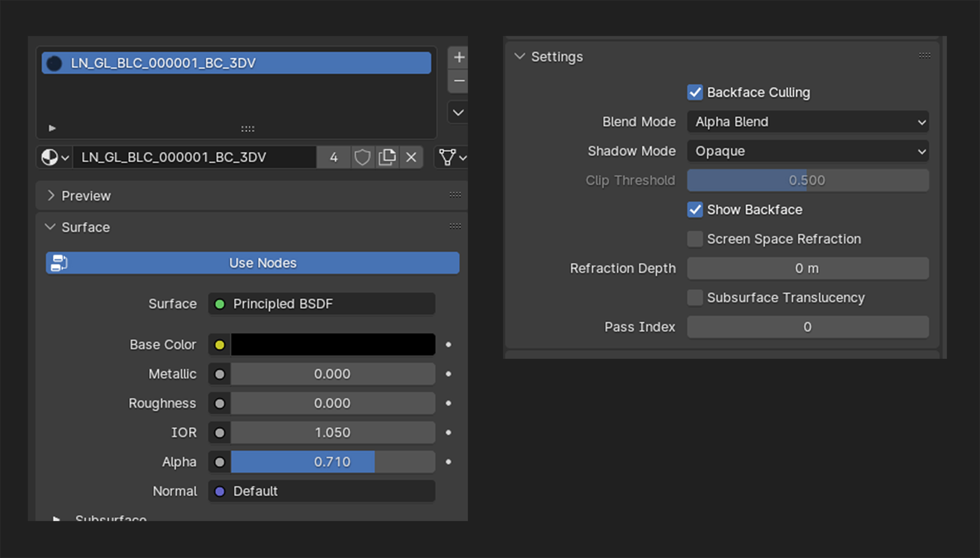Remove the material slot with the minus icon
This screenshot has height=558, width=980.
coord(458,81)
